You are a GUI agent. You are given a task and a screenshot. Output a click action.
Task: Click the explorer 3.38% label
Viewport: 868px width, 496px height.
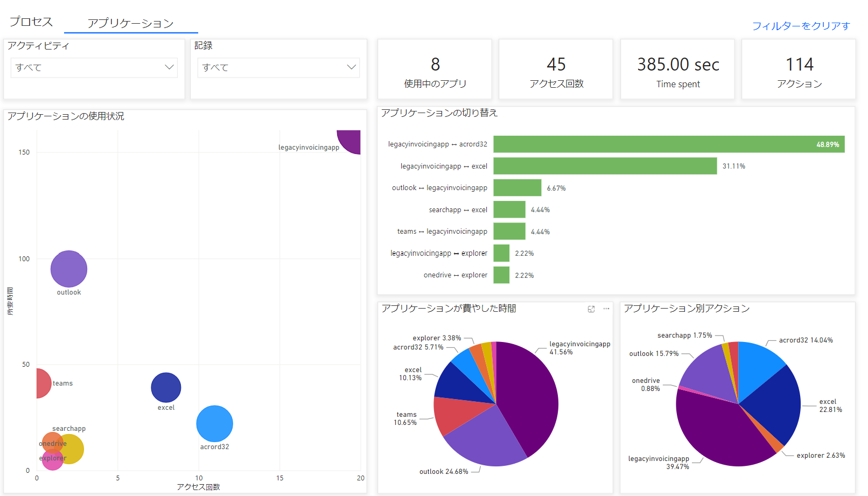coord(437,338)
